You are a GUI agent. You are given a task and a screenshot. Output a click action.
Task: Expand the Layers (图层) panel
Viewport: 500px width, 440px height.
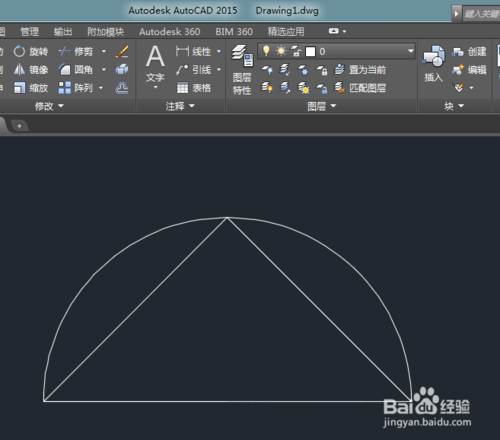click(322, 106)
